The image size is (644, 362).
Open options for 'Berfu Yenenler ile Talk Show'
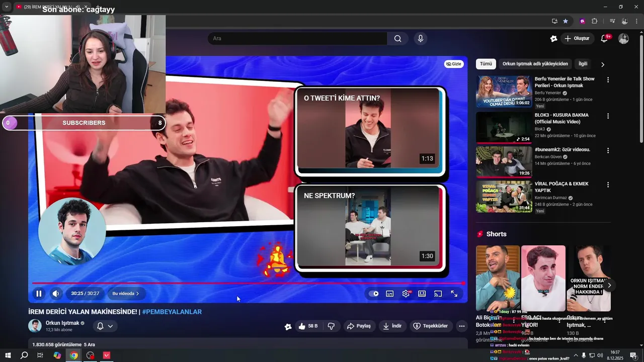click(x=608, y=80)
